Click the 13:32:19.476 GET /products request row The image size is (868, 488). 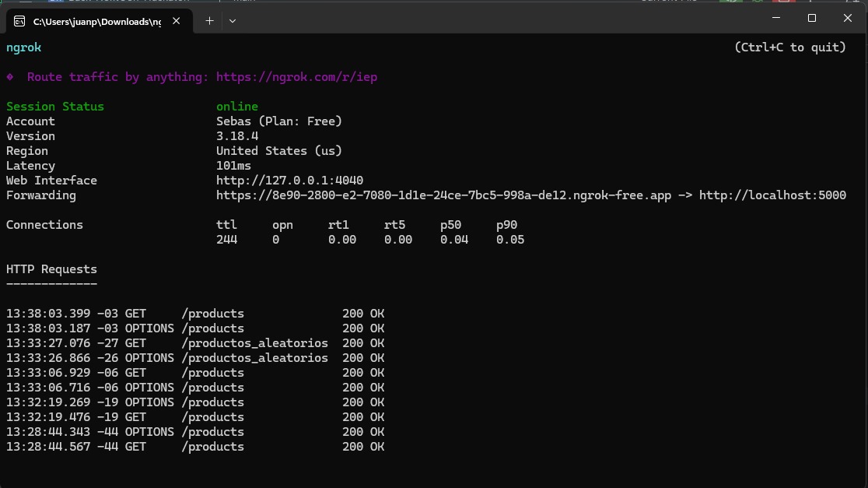(195, 417)
